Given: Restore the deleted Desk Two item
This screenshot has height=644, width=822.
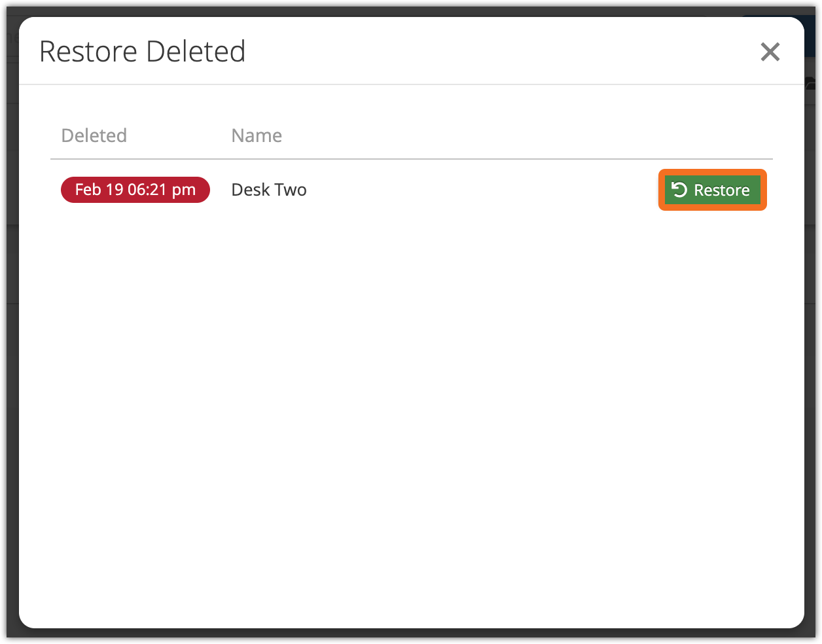Looking at the screenshot, I should click(712, 190).
